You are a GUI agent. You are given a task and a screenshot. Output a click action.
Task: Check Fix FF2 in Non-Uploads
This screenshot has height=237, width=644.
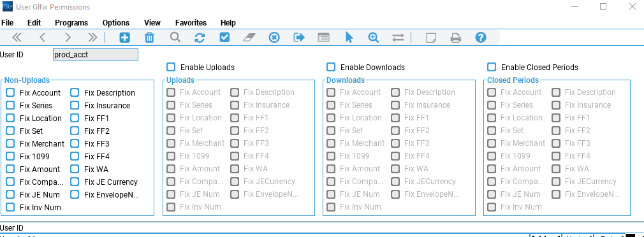(75, 131)
